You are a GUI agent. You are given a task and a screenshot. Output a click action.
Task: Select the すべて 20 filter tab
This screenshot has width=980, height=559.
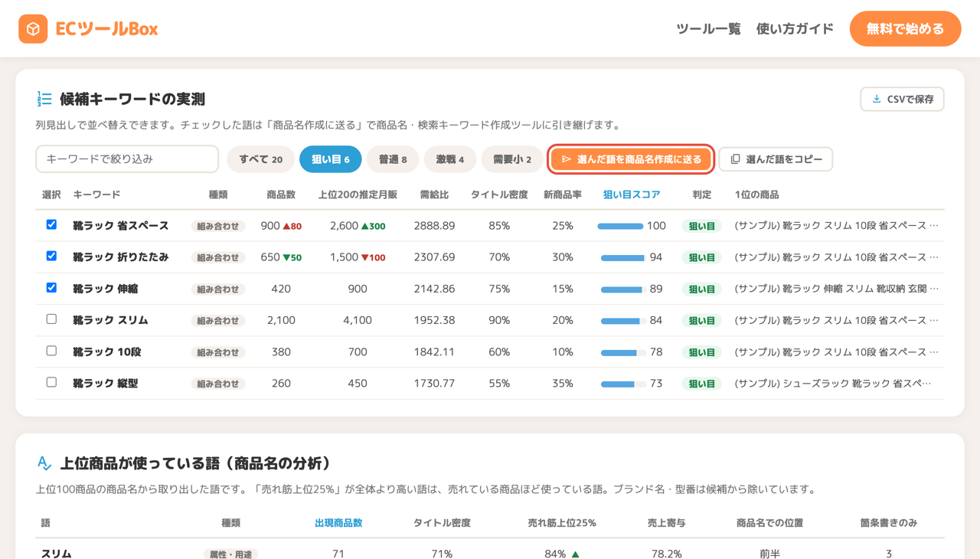[x=260, y=159]
